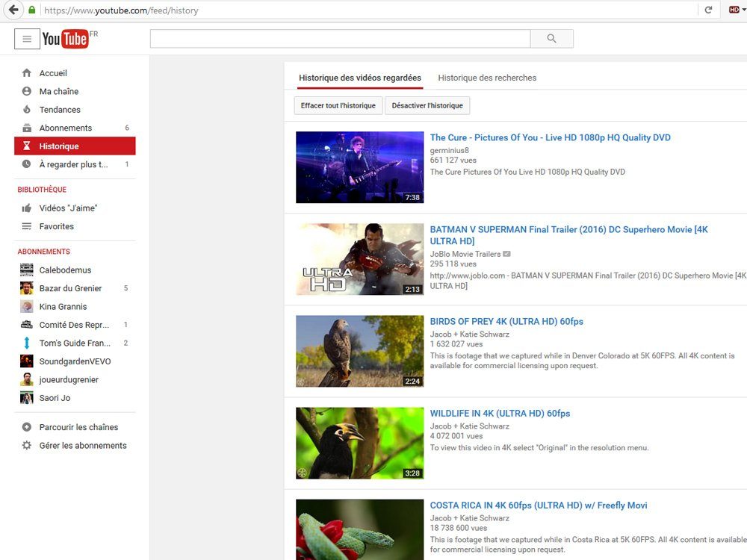747x560 pixels.
Task: Select Historique des vidéos regardées tab
Action: [x=360, y=78]
